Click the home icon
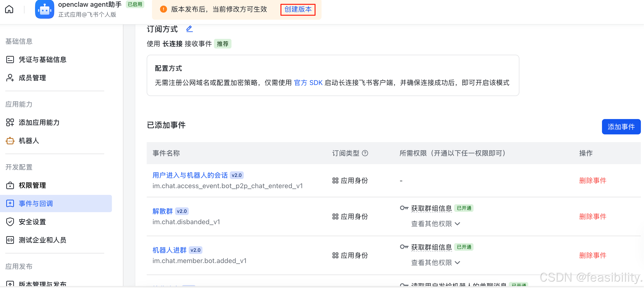This screenshot has height=288, width=644. coord(9,9)
